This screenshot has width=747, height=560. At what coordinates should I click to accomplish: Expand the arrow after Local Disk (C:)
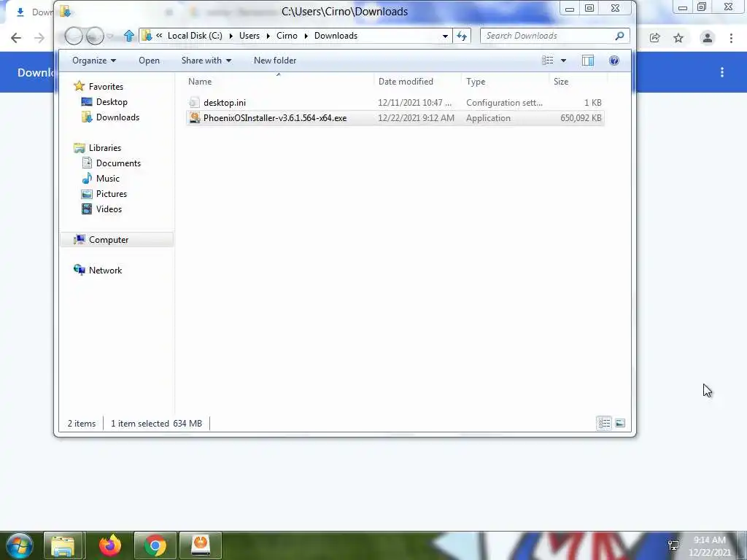coord(231,36)
